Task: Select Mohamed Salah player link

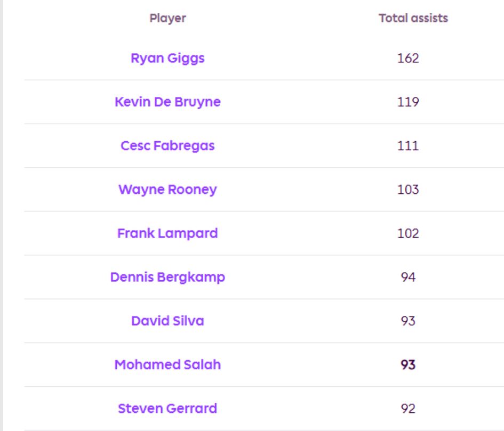Action: pos(167,364)
